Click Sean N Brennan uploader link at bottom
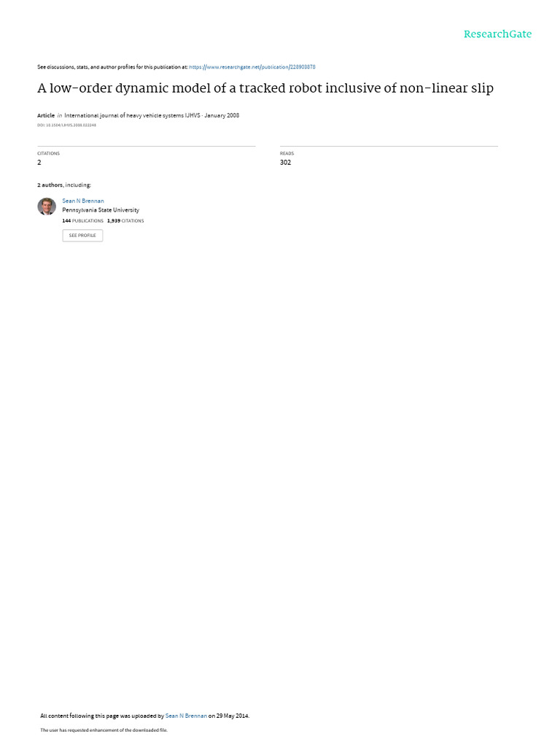 186,716
